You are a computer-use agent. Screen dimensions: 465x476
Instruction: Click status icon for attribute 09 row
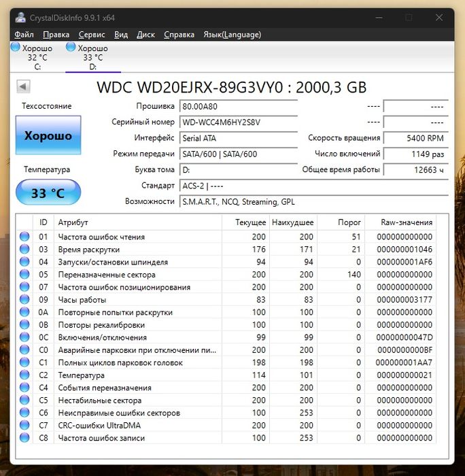24,300
